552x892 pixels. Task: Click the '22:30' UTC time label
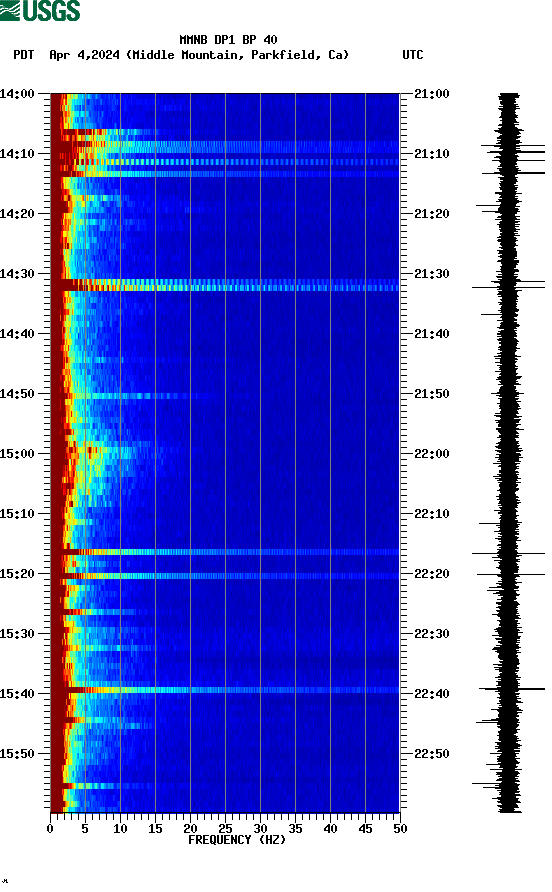[432, 634]
